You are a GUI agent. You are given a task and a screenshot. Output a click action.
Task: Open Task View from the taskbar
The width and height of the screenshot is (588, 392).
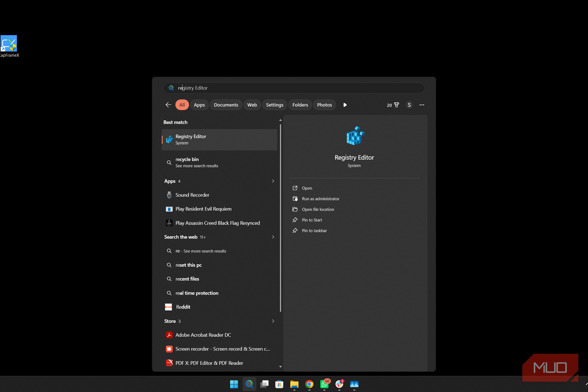tap(264, 384)
